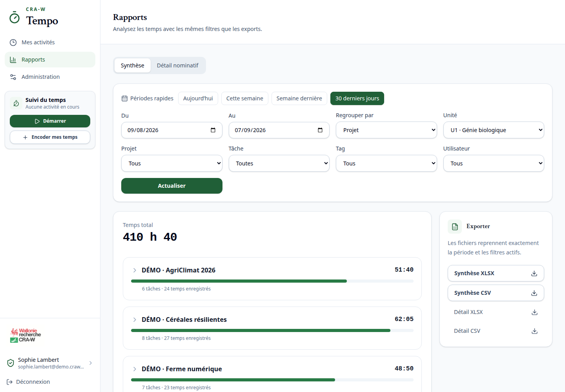Click the download icon on Synthèse CSV
The height and width of the screenshot is (392, 565).
[x=534, y=293]
